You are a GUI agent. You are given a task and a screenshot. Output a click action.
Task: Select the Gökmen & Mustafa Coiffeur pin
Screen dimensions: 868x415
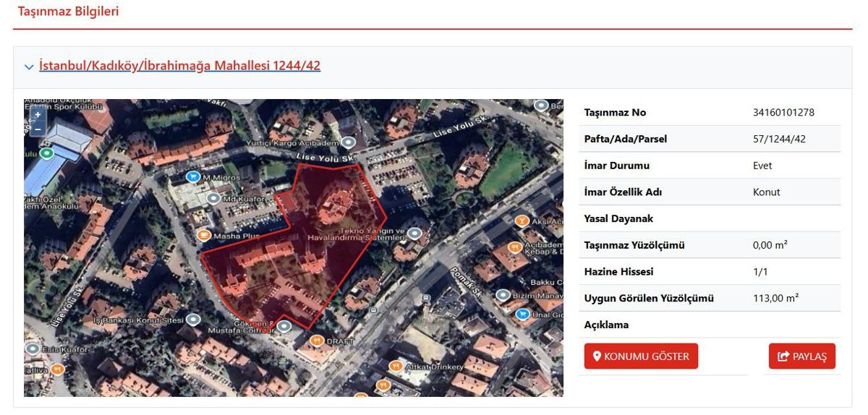(284, 327)
